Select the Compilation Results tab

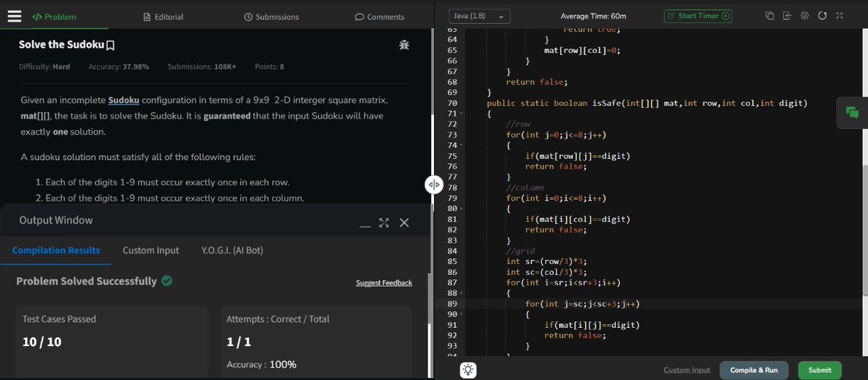tap(56, 250)
